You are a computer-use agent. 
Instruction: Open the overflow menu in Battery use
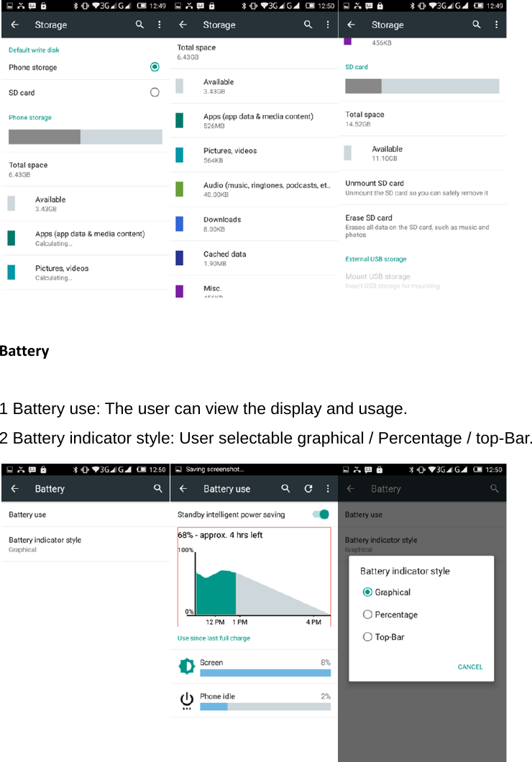328,488
